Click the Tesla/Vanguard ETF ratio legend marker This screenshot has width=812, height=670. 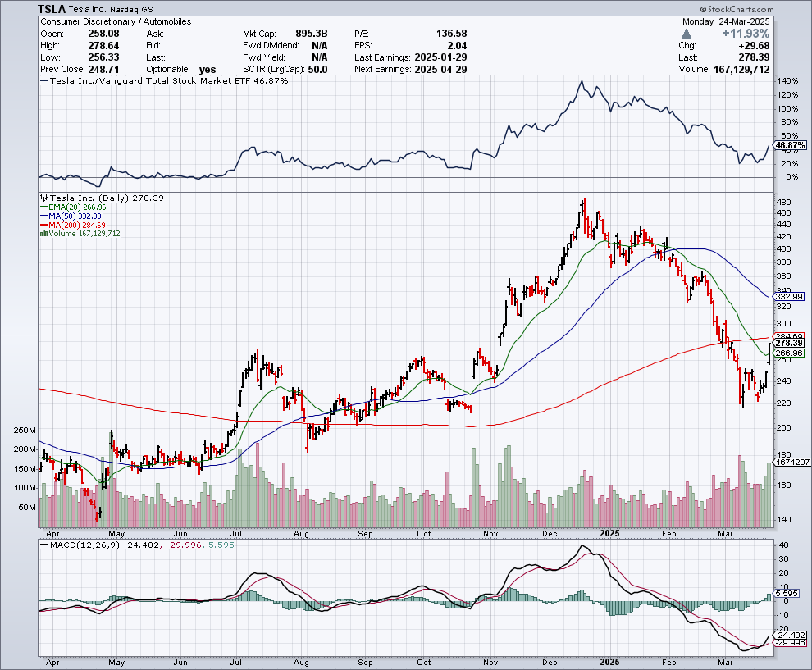[42, 82]
